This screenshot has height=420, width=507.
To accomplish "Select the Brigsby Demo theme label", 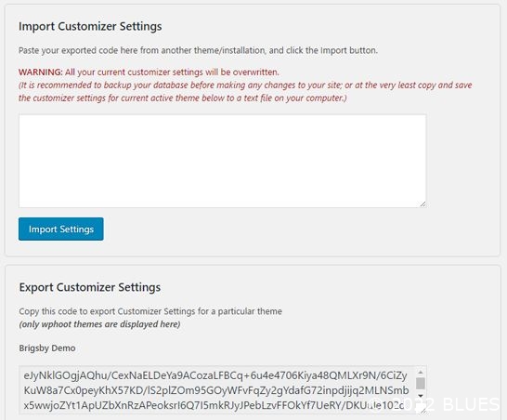I will click(47, 348).
